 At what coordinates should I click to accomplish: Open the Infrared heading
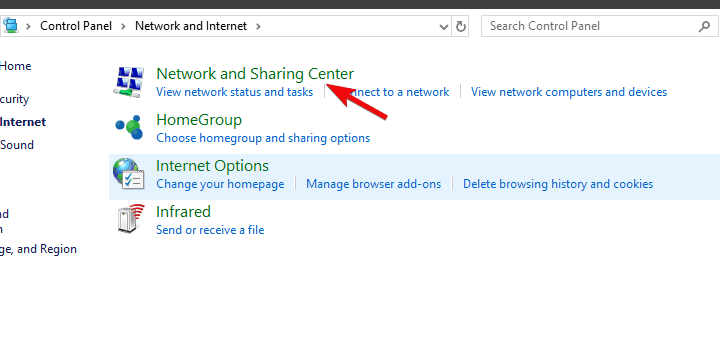pyautogui.click(x=183, y=212)
